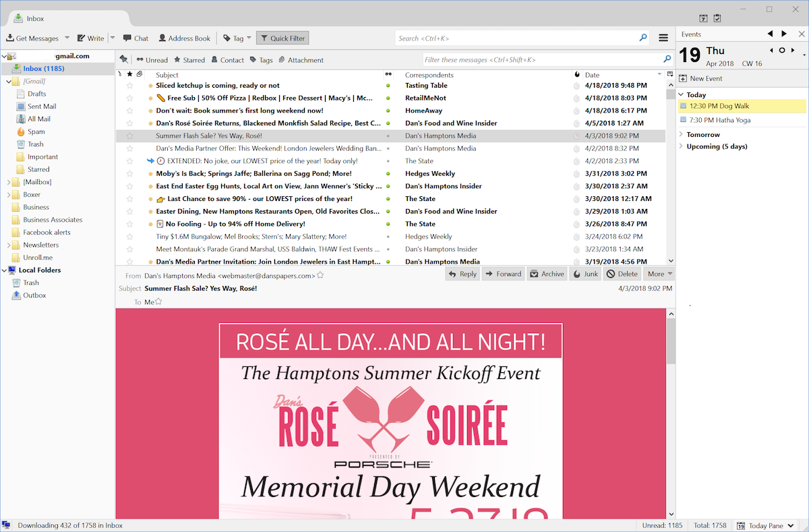Select the 7:30 PM Hatha Yoga event
Image resolution: width=809 pixels, height=532 pixels.
click(x=742, y=120)
